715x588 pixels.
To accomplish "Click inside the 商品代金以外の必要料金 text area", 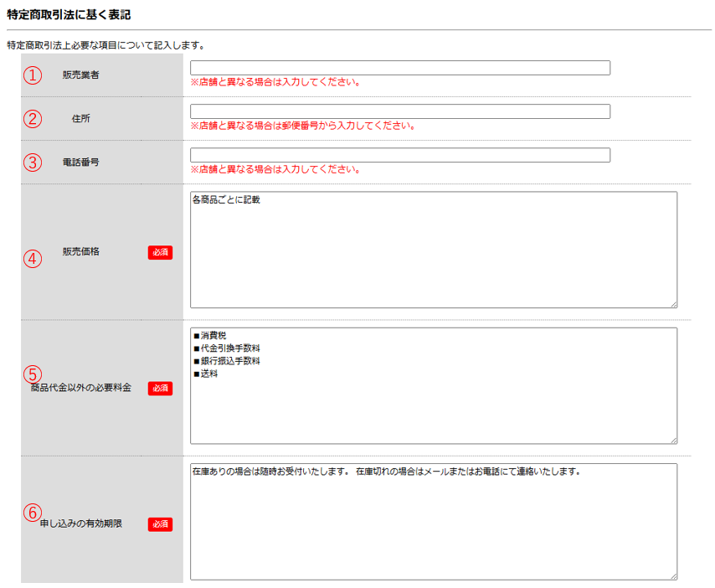I will click(x=433, y=385).
